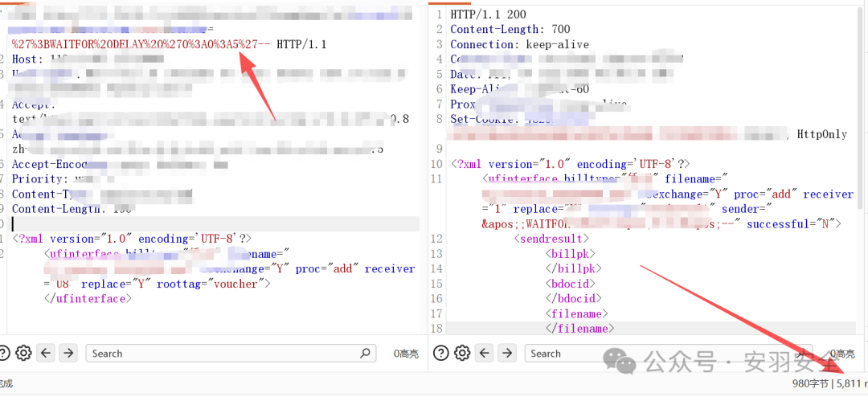Focus the request panel Search field

(231, 354)
